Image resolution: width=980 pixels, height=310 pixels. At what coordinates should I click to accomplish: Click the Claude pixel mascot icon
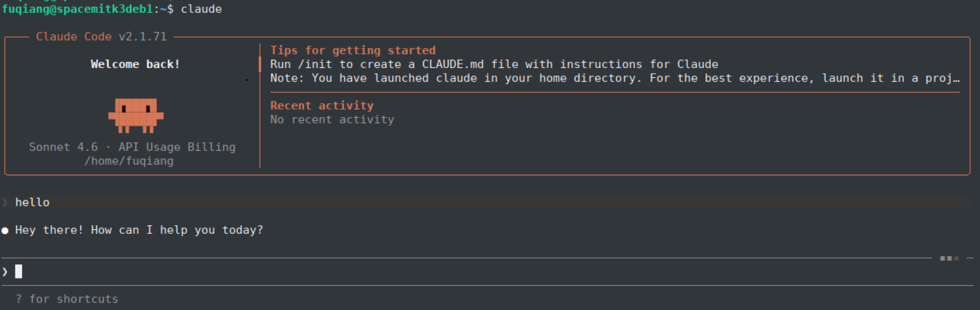tap(135, 115)
